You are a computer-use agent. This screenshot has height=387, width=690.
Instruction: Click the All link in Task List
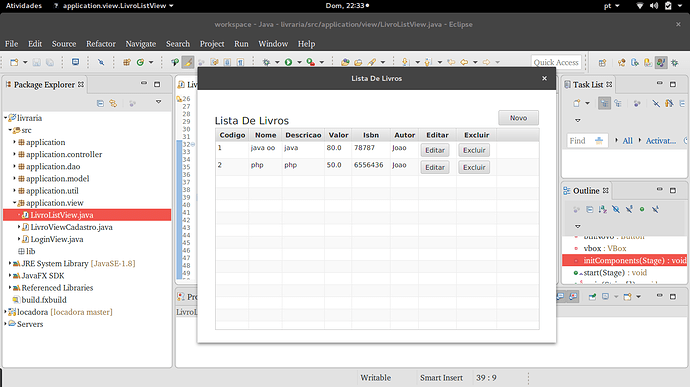point(628,141)
